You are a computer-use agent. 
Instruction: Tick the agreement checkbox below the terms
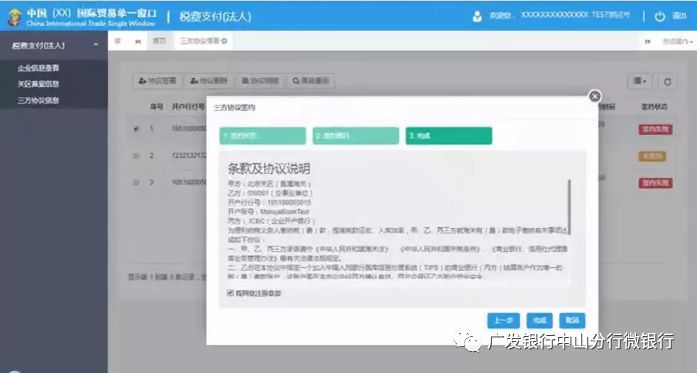point(230,293)
